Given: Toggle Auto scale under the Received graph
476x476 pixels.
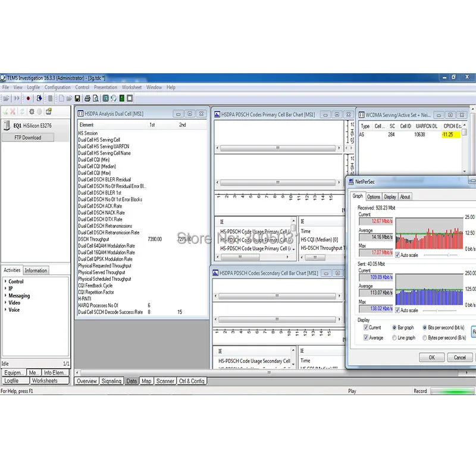Looking at the screenshot, I should coord(397,255).
